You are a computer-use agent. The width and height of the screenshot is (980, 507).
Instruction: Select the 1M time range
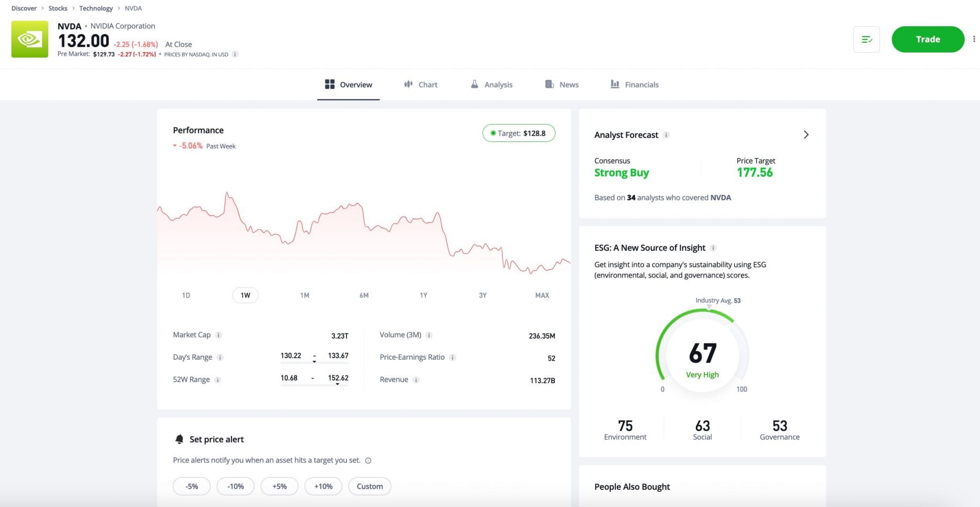tap(305, 295)
